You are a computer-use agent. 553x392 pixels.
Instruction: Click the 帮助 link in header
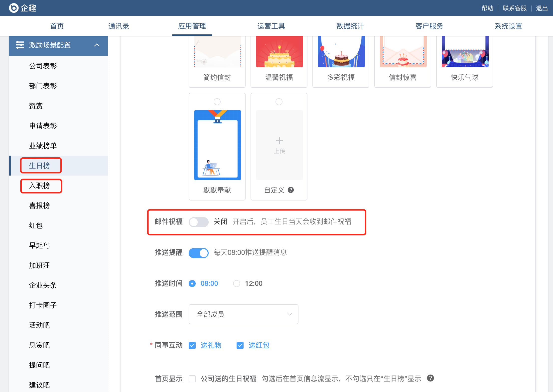[487, 8]
